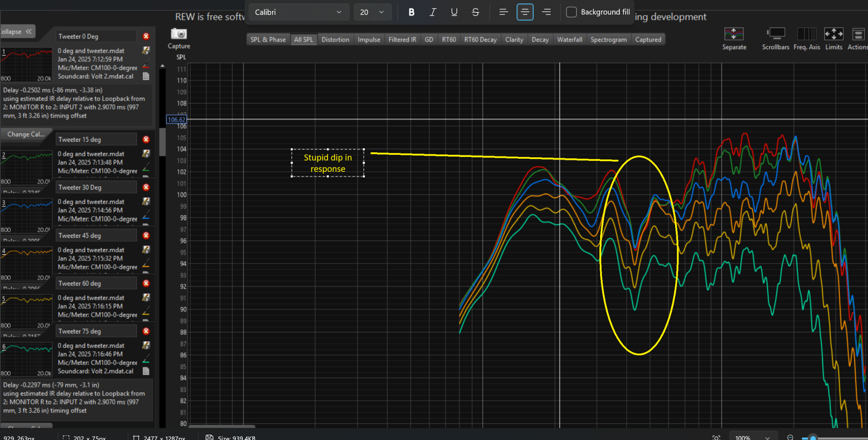This screenshot has width=868, height=440.
Task: Save the Tweeter 0 Deg measurement icon
Action: (x=146, y=50)
